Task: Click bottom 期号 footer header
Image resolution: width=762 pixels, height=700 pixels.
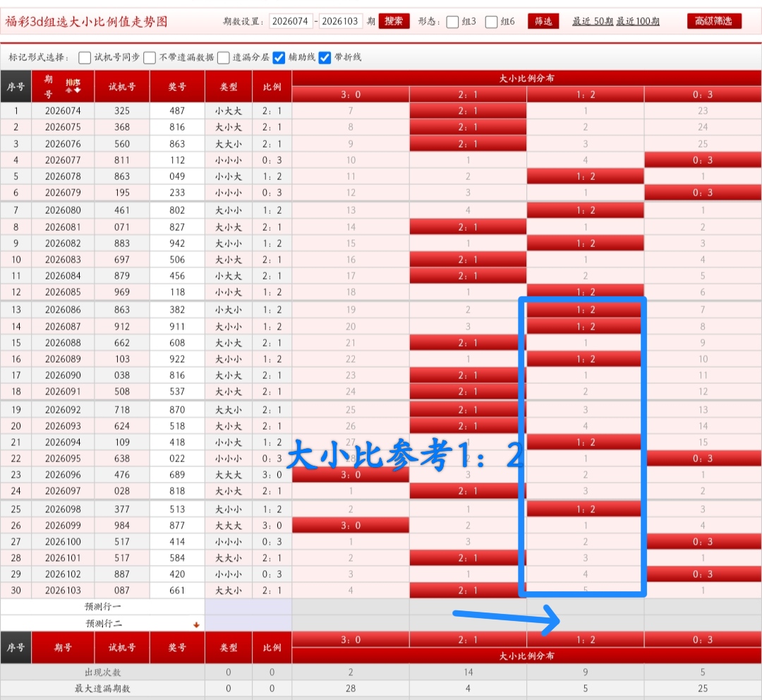Action: [x=64, y=648]
